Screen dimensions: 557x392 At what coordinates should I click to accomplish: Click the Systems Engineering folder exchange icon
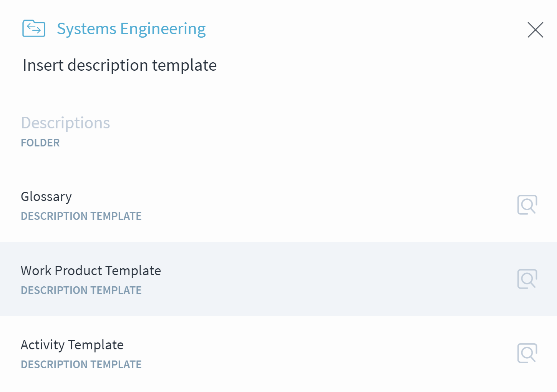[x=34, y=28]
